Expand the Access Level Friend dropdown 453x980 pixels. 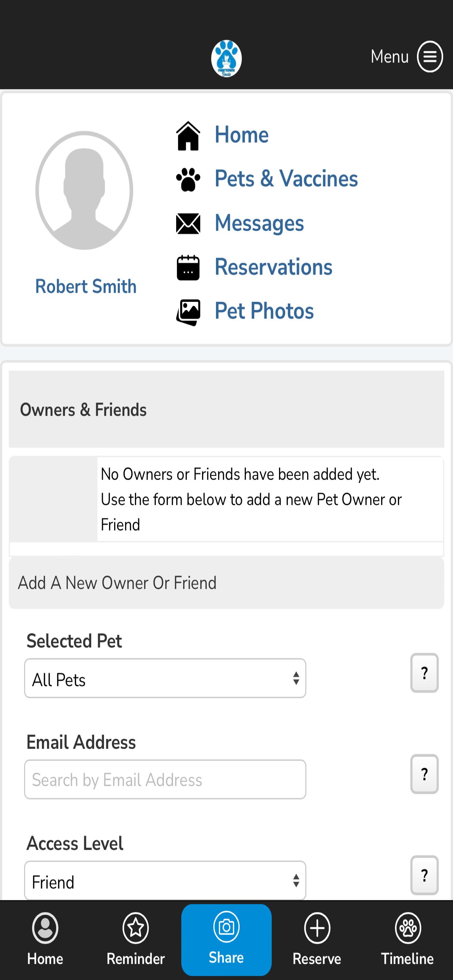(165, 880)
